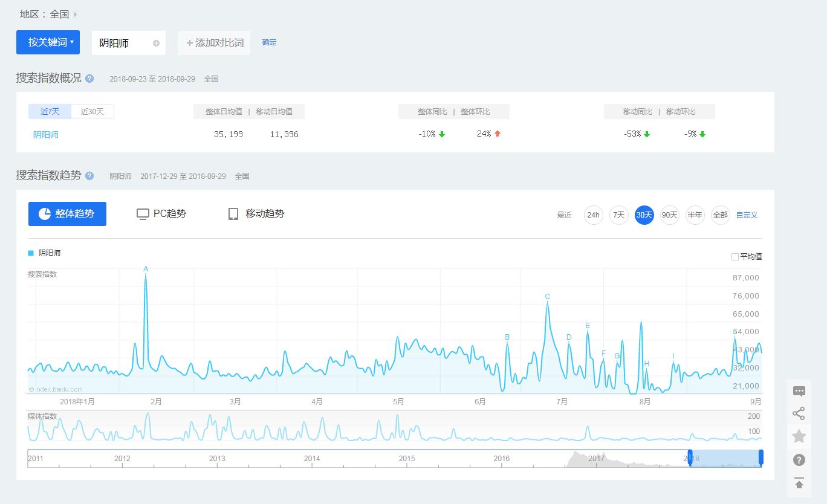Click peak marker E on the chart

[x=588, y=326]
